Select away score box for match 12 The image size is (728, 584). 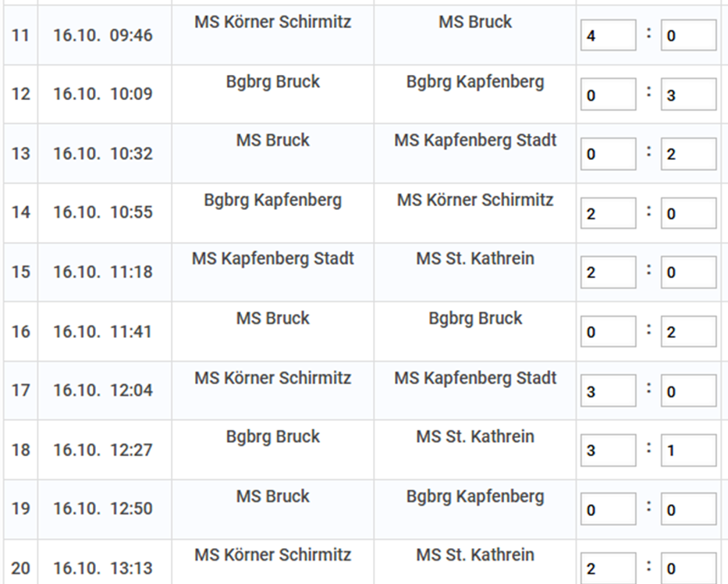(688, 94)
